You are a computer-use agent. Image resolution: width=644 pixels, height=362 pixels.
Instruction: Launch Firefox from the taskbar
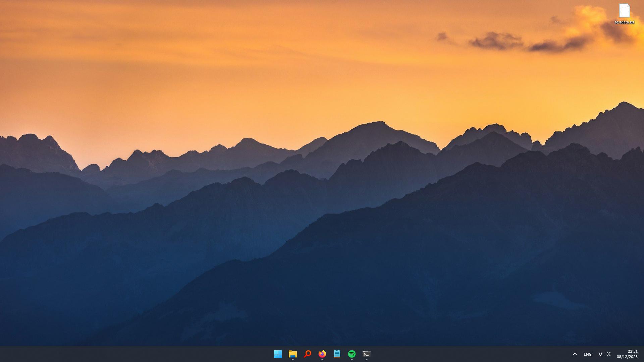(x=322, y=354)
